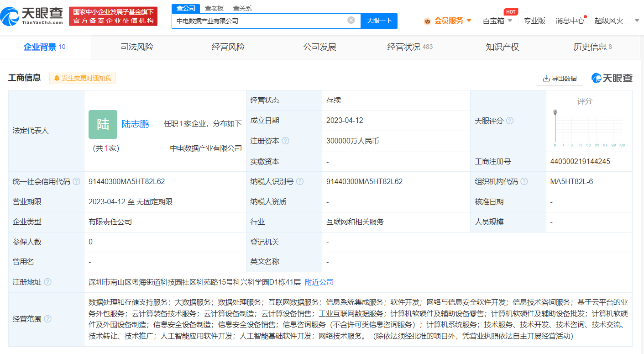Click the crown icon beside 会员服务
The image size is (644, 354).
tap(427, 21)
